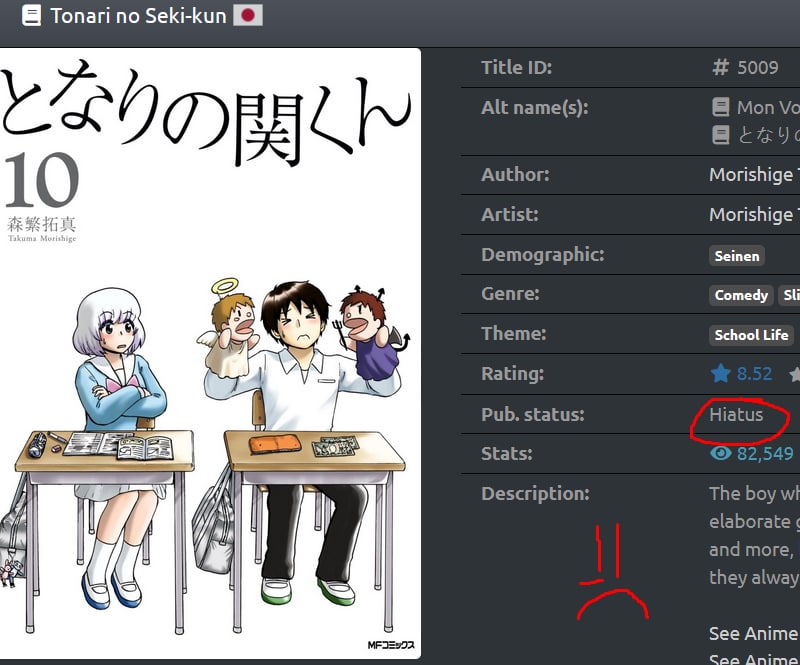Click the Rating label
Screen dimensions: 800x665
pyautogui.click(x=512, y=374)
